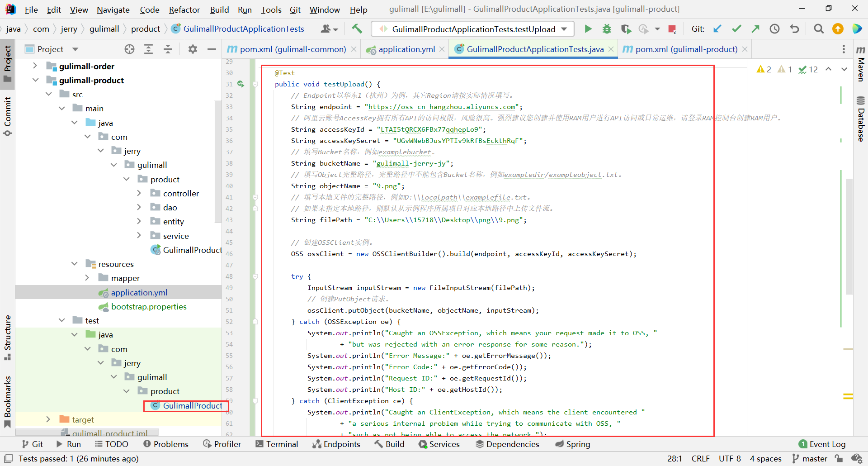Open the run configuration dropdown

(x=564, y=29)
